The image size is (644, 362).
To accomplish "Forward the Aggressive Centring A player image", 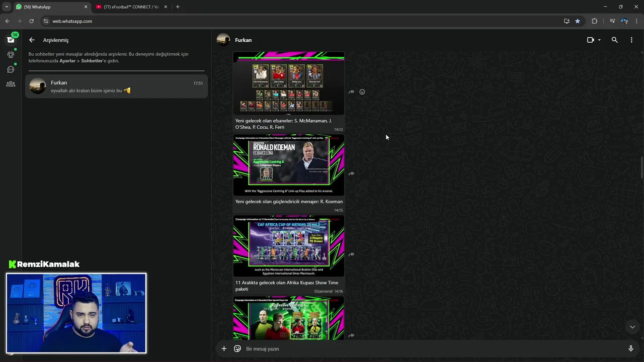I will (x=351, y=335).
